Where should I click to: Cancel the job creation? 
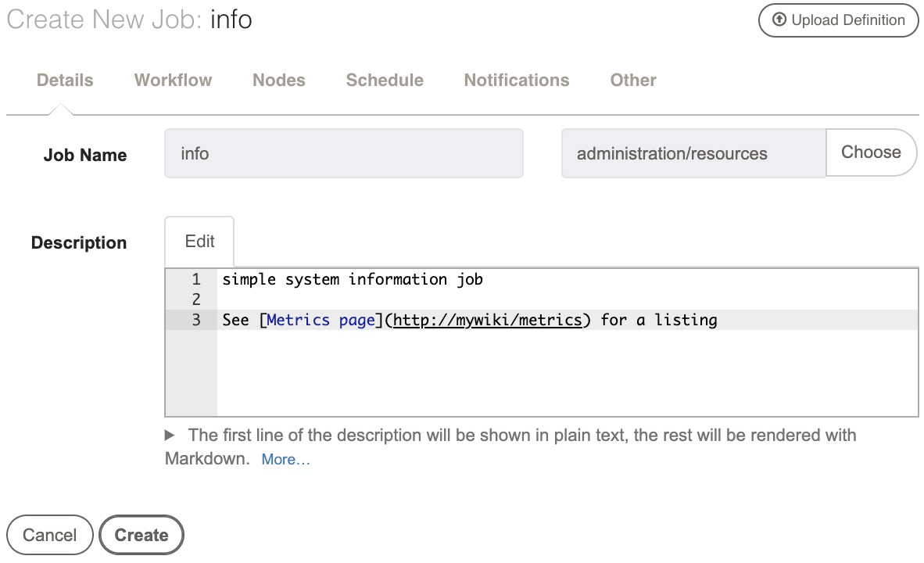(50, 535)
